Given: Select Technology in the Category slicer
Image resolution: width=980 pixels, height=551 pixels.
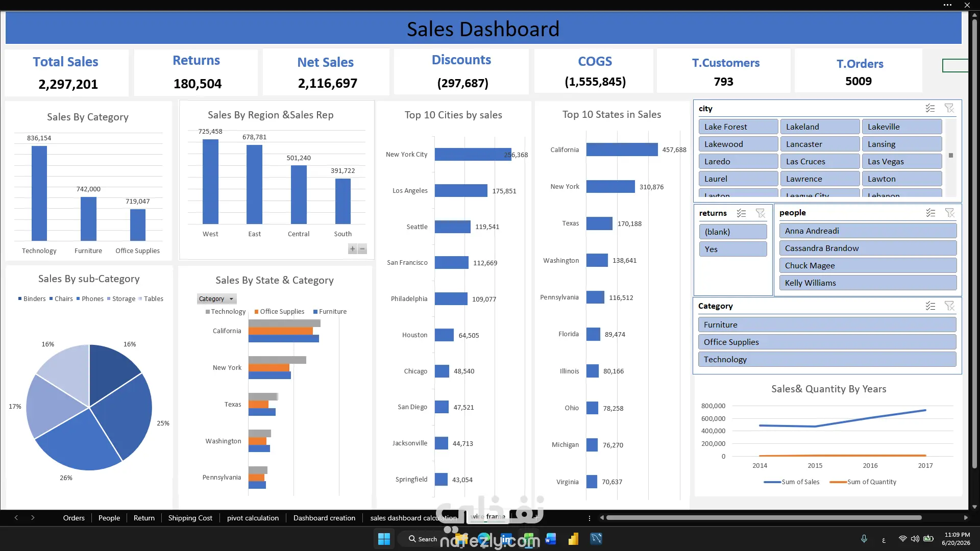Looking at the screenshot, I should (827, 359).
